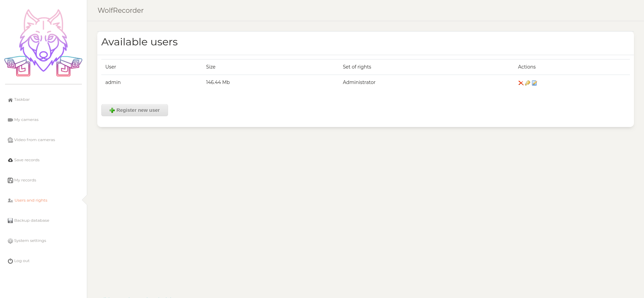The width and height of the screenshot is (644, 298).
Task: Click the WolfRecorder wolf logo
Action: (x=43, y=43)
